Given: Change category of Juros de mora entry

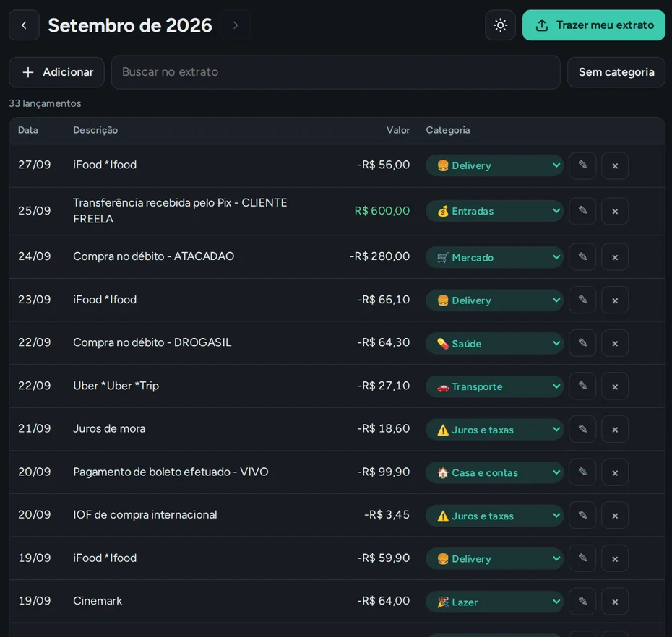Looking at the screenshot, I should [x=494, y=430].
